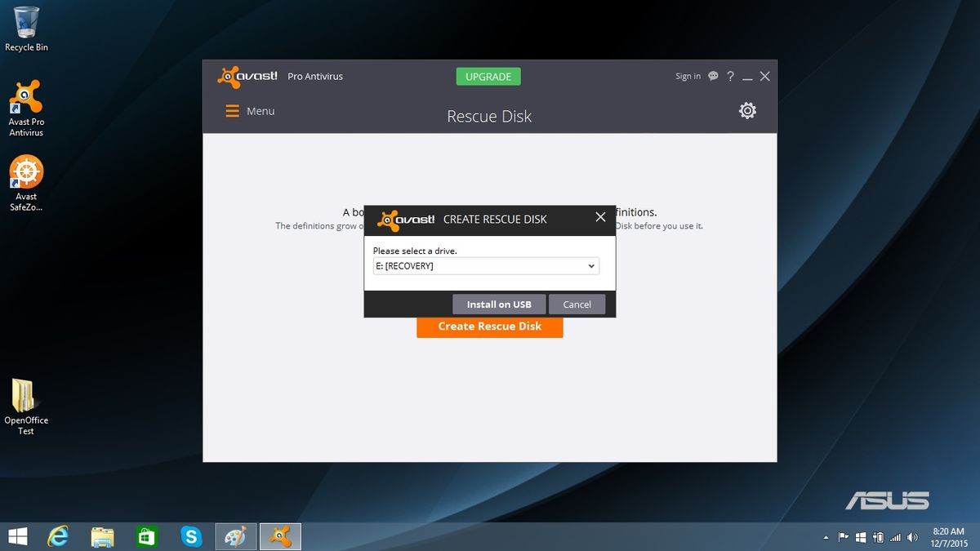Click the green UPGRADE button
Image resolution: width=980 pixels, height=551 pixels.
pos(488,77)
